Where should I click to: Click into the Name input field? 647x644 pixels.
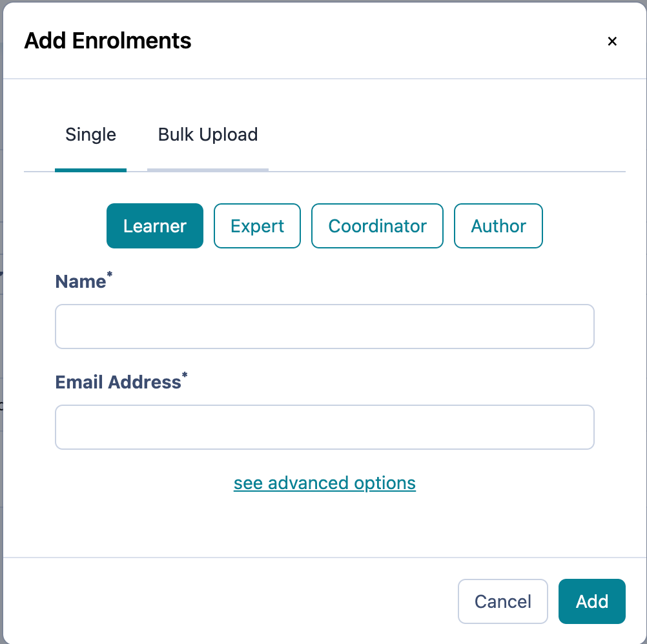point(324,327)
